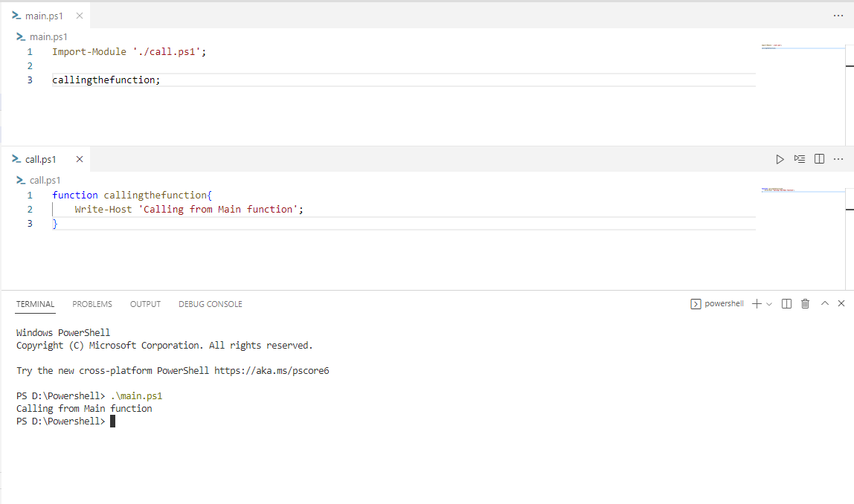Click call.ps1 breadcrumb label
This screenshot has height=504, width=854.
[45, 180]
